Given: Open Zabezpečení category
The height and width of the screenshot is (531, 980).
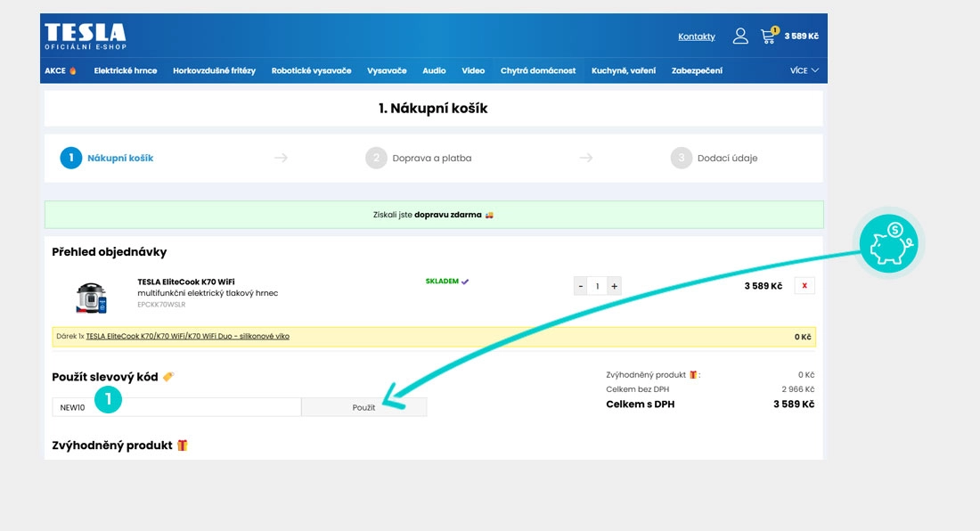Looking at the screenshot, I should (x=697, y=70).
